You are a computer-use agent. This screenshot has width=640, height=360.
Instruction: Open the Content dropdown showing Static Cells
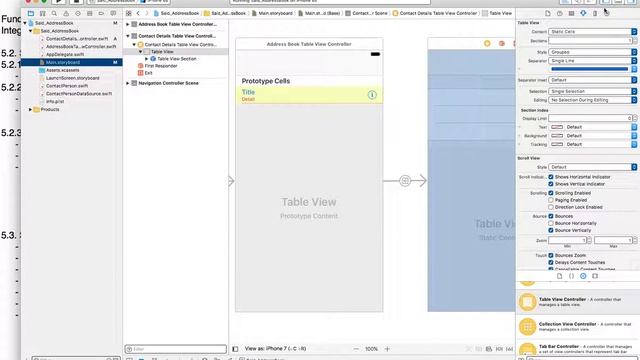click(593, 31)
